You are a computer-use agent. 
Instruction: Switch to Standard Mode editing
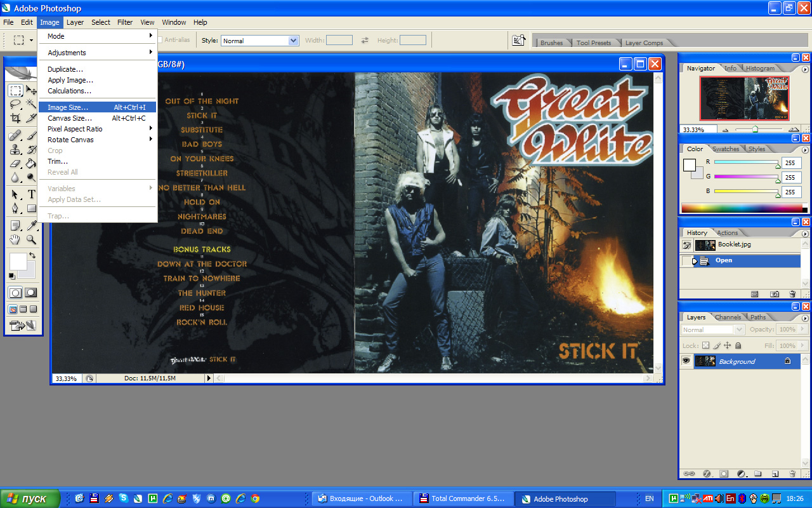pyautogui.click(x=16, y=293)
